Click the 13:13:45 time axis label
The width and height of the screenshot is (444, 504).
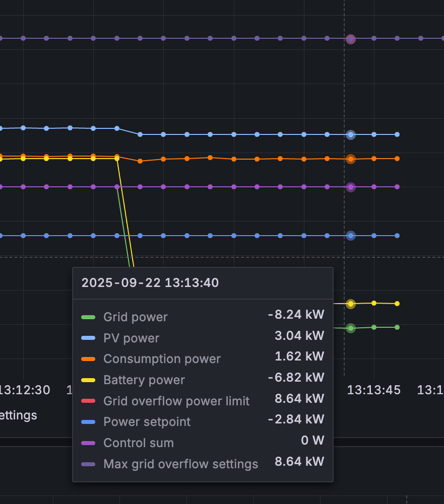coord(373,390)
